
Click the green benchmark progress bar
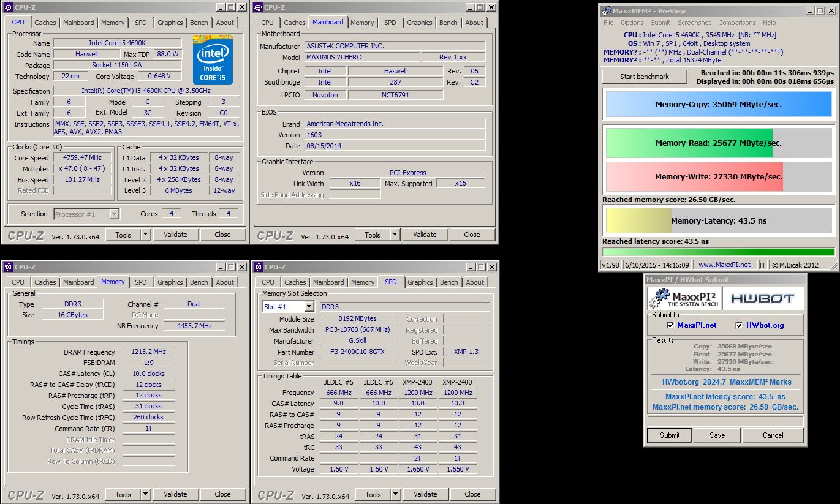click(x=719, y=252)
